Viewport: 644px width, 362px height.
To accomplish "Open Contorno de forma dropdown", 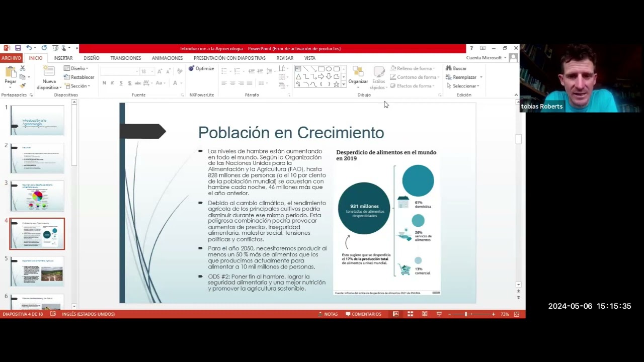I will pyautogui.click(x=415, y=77).
